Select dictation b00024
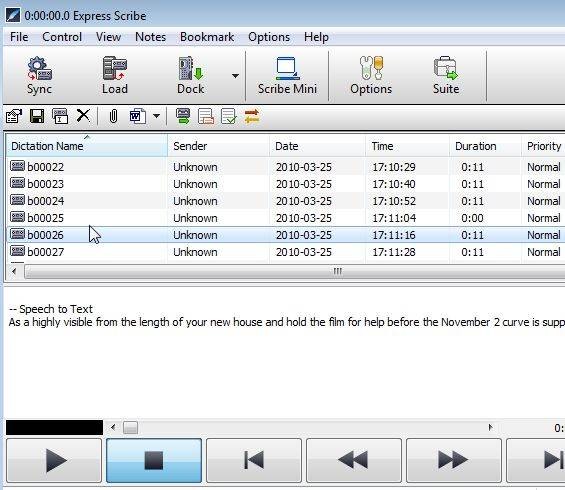 (x=285, y=201)
